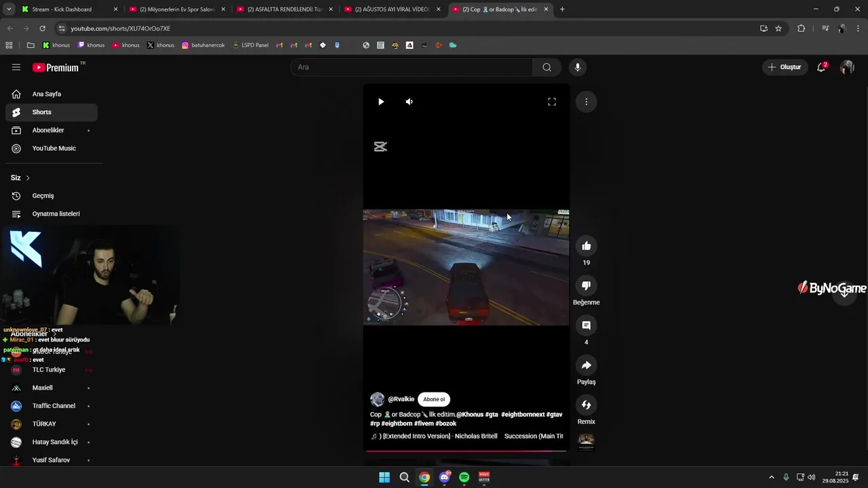Viewport: 868px width, 488px height.
Task: Open the tab search dropdown
Action: point(9,9)
